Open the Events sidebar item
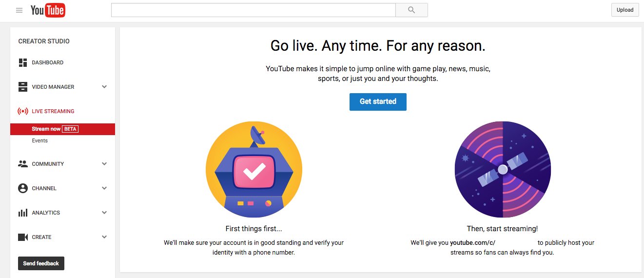Image resolution: width=644 pixels, height=278 pixels. click(x=40, y=140)
